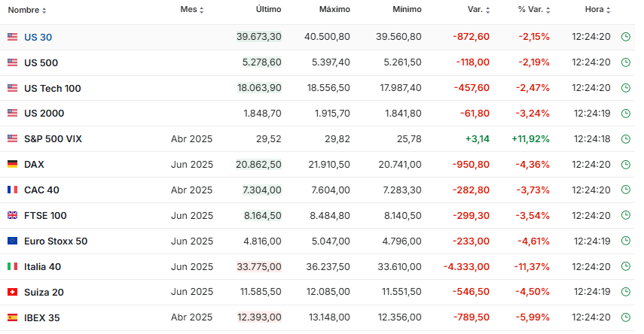Click the Italian flag beside Italia 40
Viewport: 644px width, 334px height.
coord(12,266)
